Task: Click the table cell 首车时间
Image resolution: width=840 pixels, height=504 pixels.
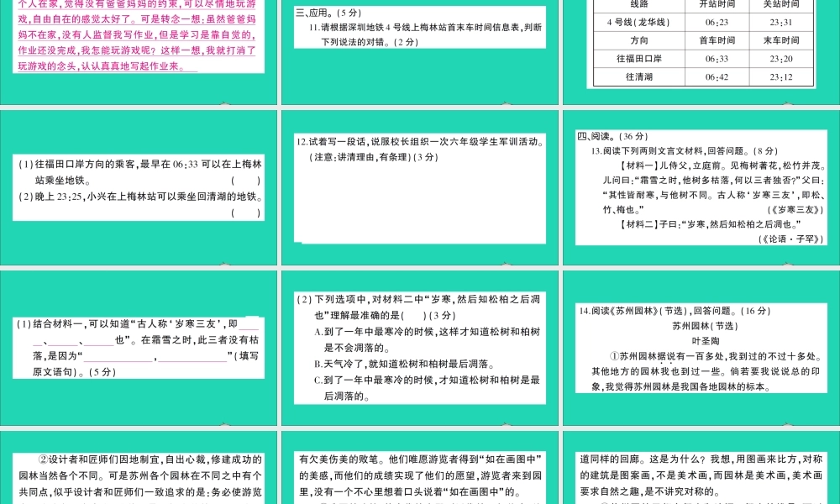Action: (717, 40)
